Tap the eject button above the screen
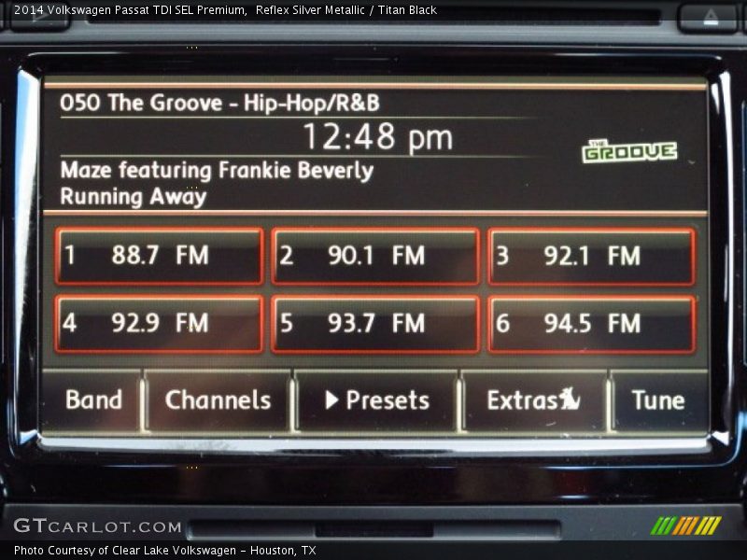The width and height of the screenshot is (747, 560). (711, 18)
